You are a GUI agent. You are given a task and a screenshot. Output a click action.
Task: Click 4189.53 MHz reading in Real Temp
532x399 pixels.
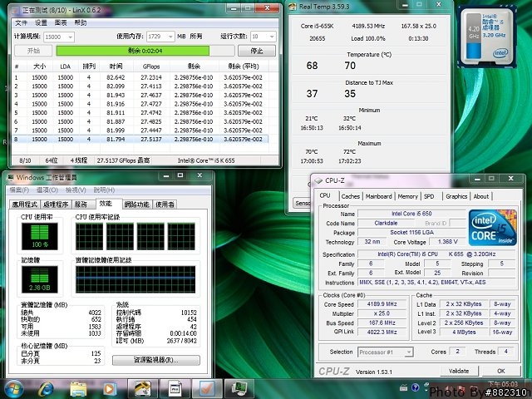pos(368,26)
